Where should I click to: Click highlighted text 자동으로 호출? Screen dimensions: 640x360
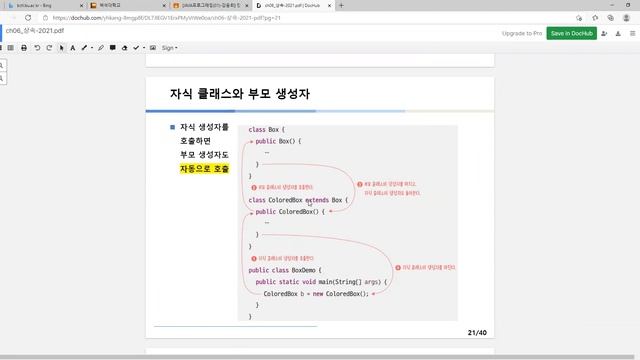204,169
